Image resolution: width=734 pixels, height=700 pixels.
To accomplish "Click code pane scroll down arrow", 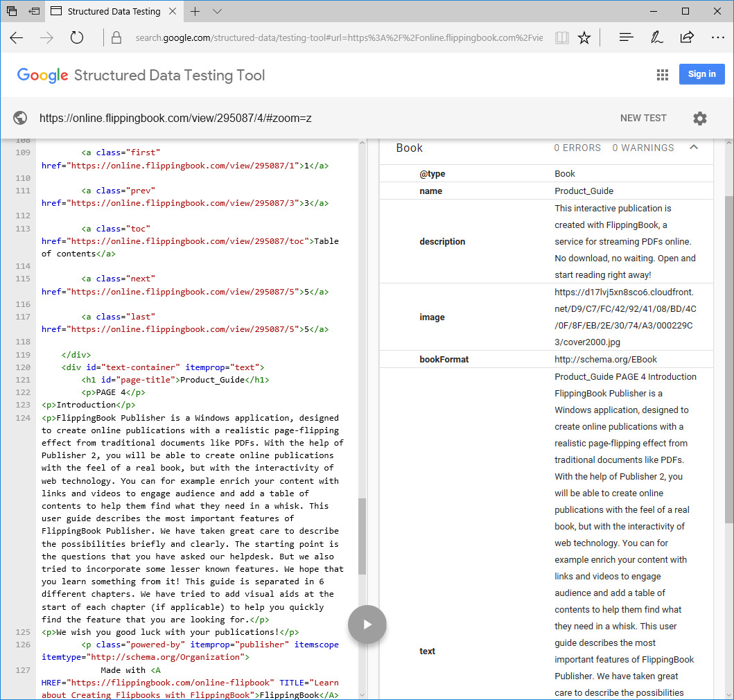I will pos(362,695).
